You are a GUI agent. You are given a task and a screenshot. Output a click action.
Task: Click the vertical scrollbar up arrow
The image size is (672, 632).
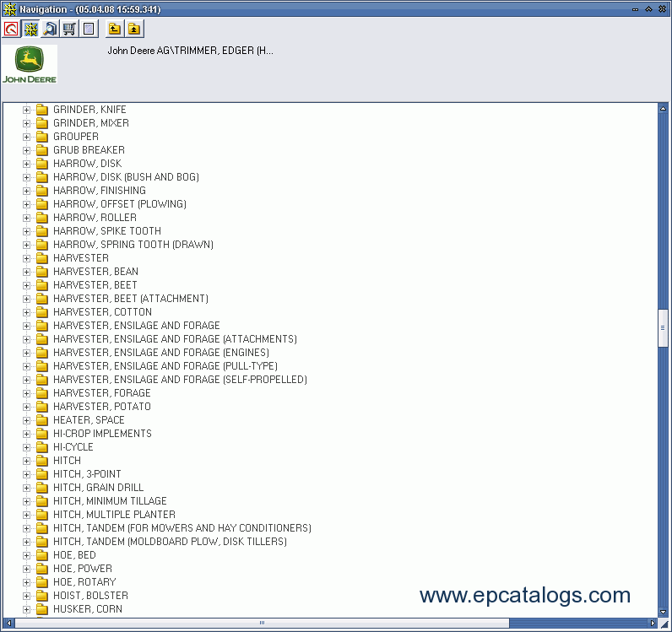click(663, 108)
